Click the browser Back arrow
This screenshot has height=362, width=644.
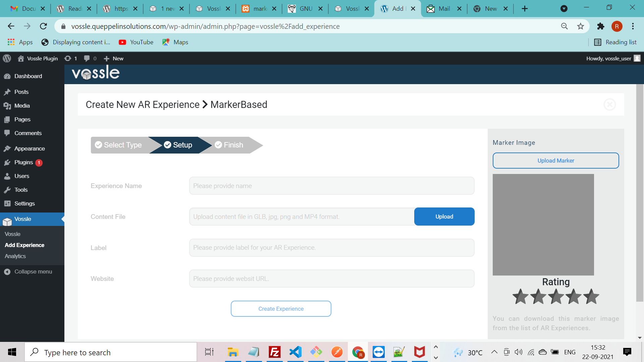click(x=11, y=26)
